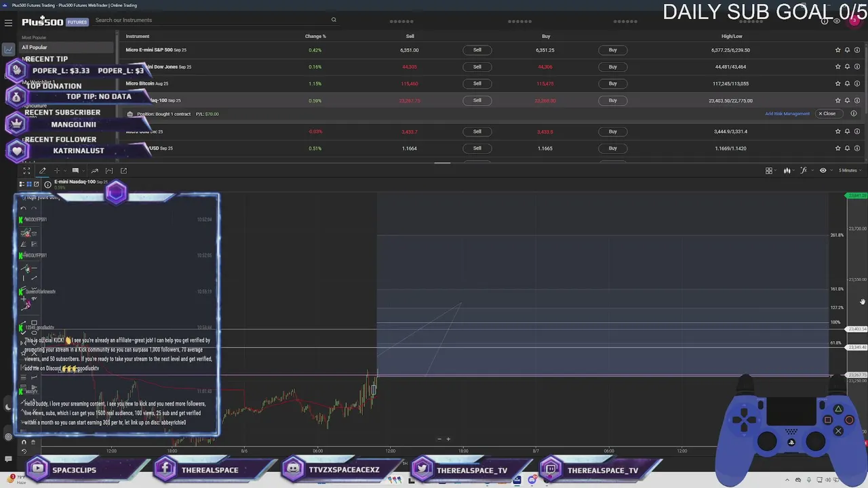The width and height of the screenshot is (868, 488).
Task: Open info icon on Micro Gold row
Action: coord(857,131)
